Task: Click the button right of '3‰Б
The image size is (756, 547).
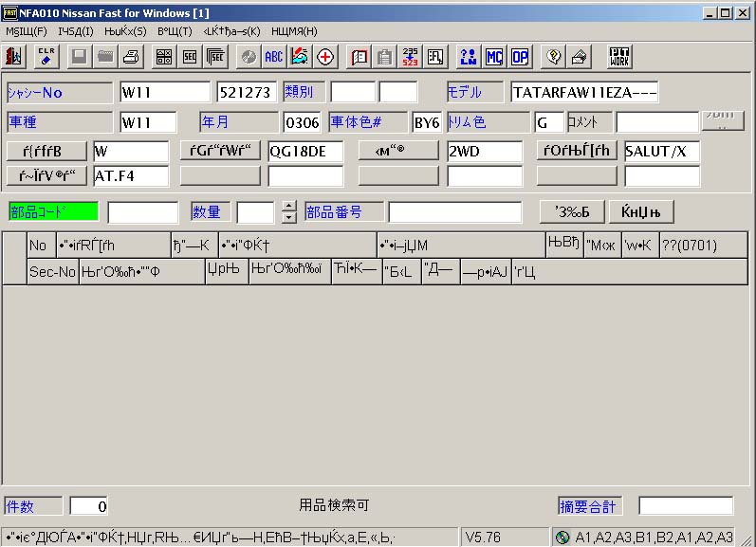Action: pyautogui.click(x=641, y=212)
